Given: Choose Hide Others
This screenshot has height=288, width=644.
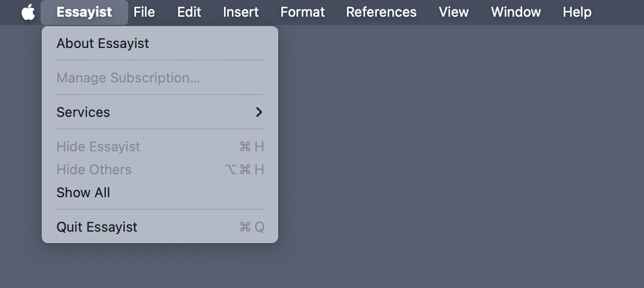Looking at the screenshot, I should (94, 170).
